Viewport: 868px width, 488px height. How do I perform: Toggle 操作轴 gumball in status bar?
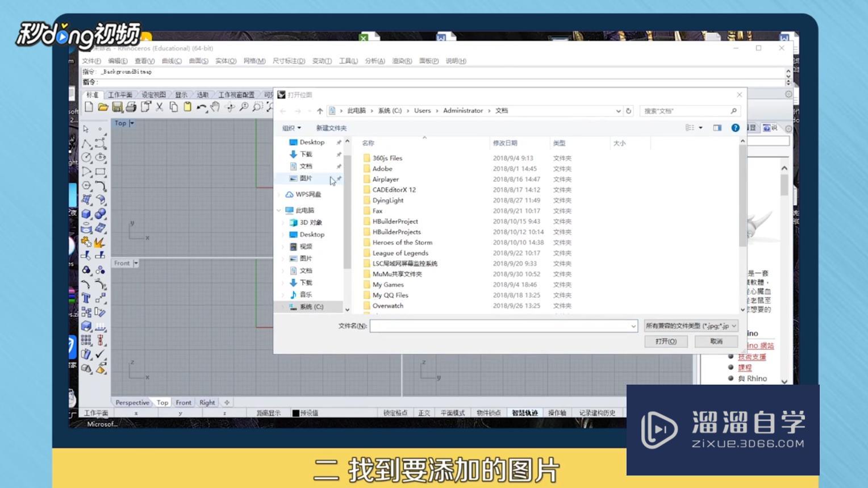[557, 413]
